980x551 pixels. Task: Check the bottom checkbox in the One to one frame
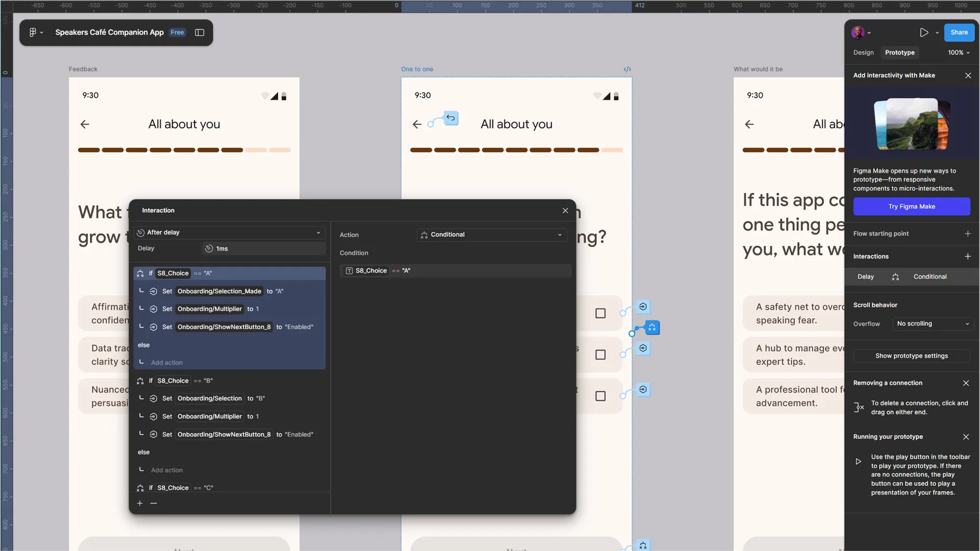pos(601,396)
